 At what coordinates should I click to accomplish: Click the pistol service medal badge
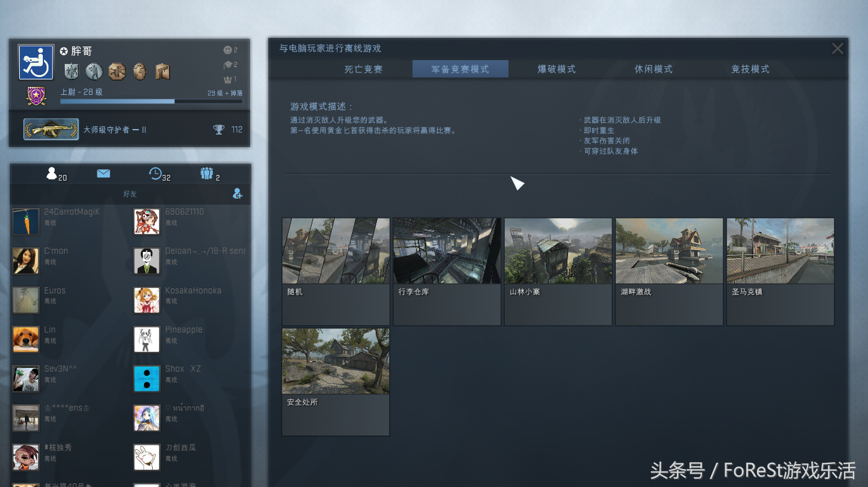162,72
